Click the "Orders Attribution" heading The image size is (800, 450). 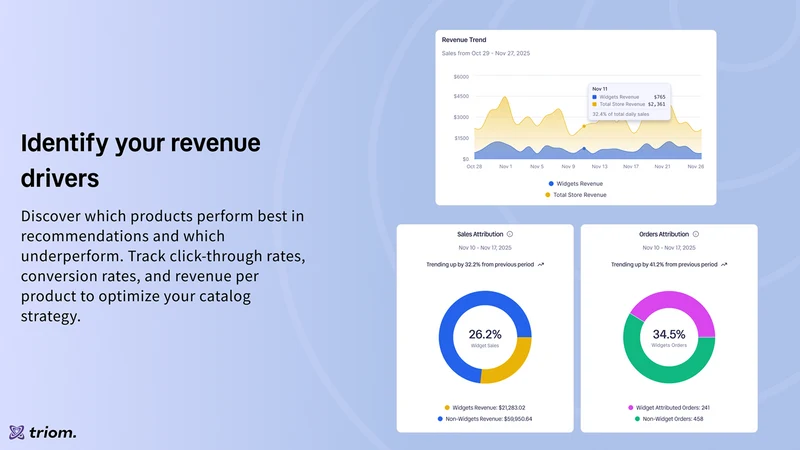[664, 234]
